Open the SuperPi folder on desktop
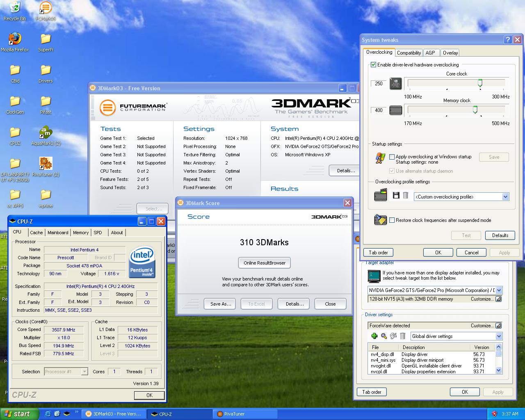Image resolution: width=525 pixels, height=420 pixels. pos(46,42)
